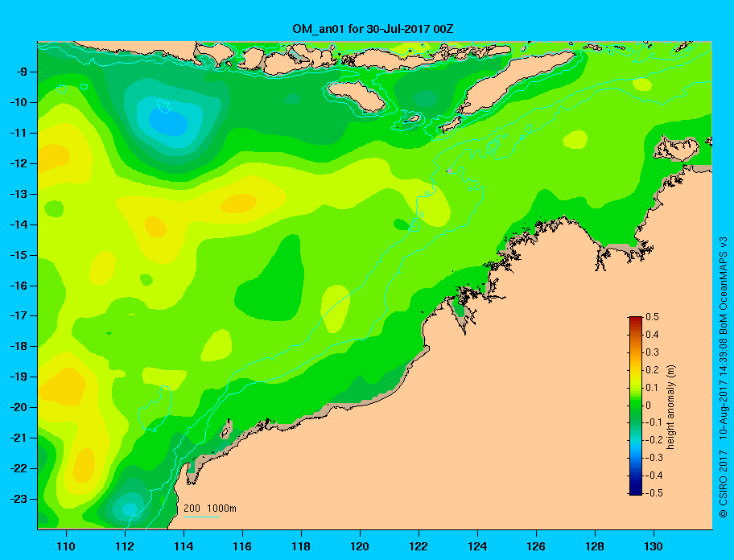Select the longitude axis label '118'
Viewport: 734px width, 560px height.
pyautogui.click(x=301, y=546)
